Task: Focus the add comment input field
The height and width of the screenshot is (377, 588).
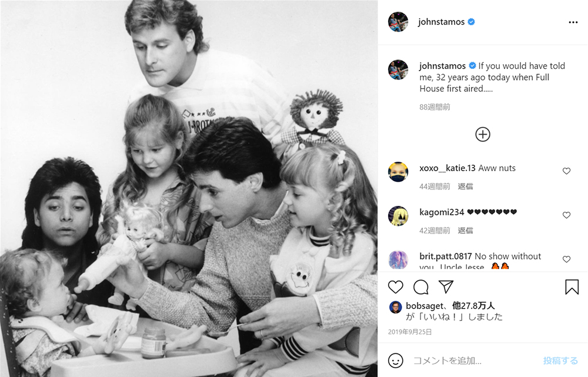Action: tap(474, 361)
